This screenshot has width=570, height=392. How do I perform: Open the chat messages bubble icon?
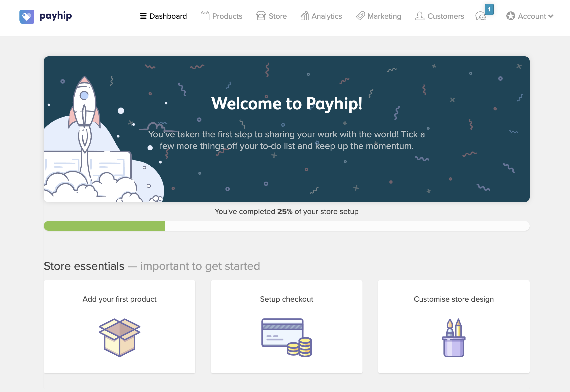(480, 17)
